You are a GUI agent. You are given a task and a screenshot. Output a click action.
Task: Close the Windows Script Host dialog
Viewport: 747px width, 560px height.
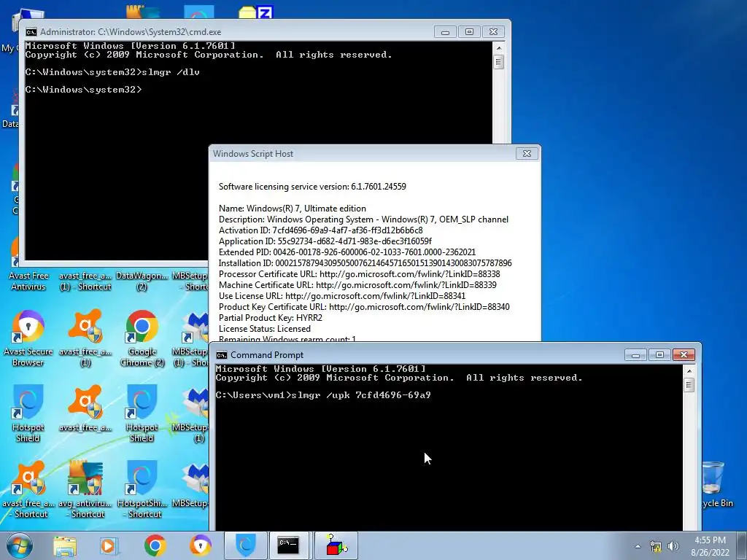[x=527, y=153]
